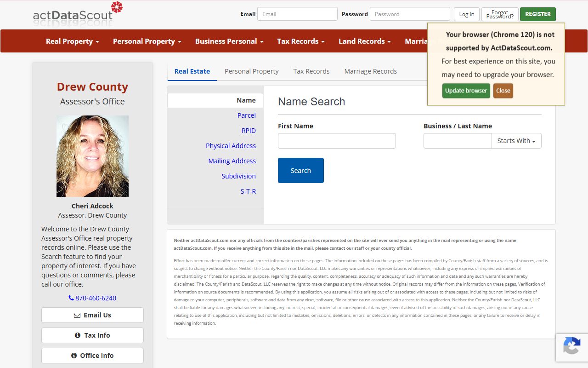Click the First Name input field
The image size is (588, 368).
[x=337, y=141]
